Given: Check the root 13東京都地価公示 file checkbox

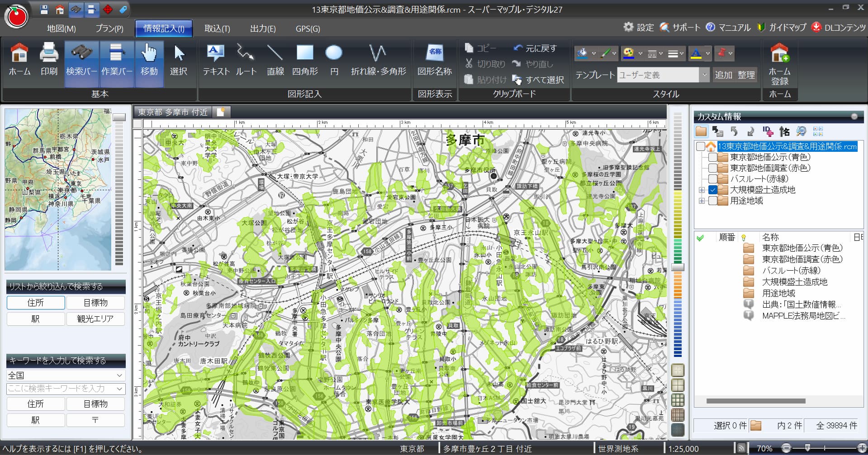Looking at the screenshot, I should (700, 146).
